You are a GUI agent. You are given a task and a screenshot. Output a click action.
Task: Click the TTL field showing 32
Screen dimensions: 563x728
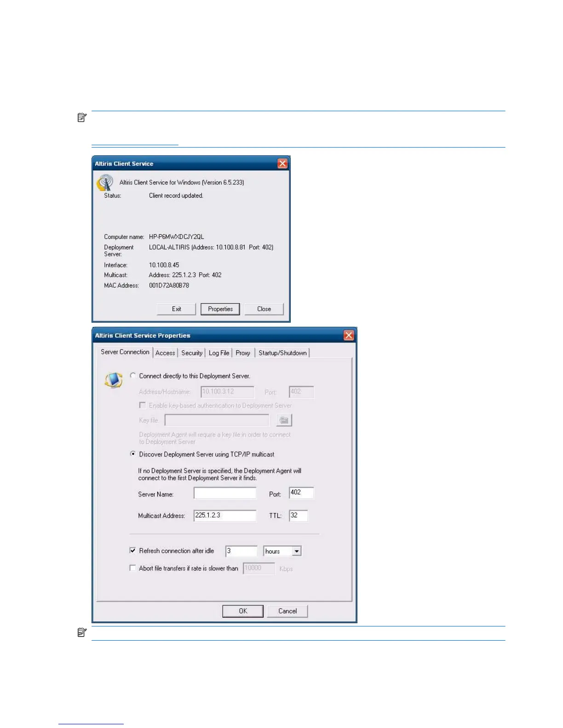(299, 516)
